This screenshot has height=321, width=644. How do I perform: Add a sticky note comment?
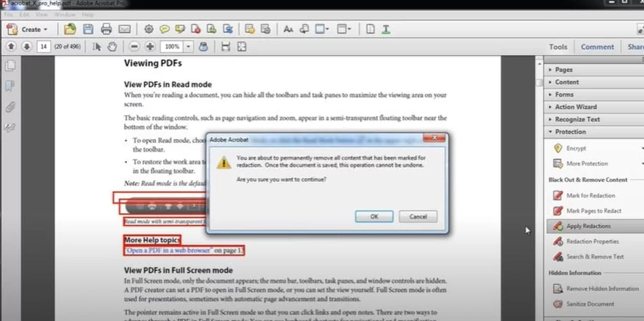coord(164,29)
